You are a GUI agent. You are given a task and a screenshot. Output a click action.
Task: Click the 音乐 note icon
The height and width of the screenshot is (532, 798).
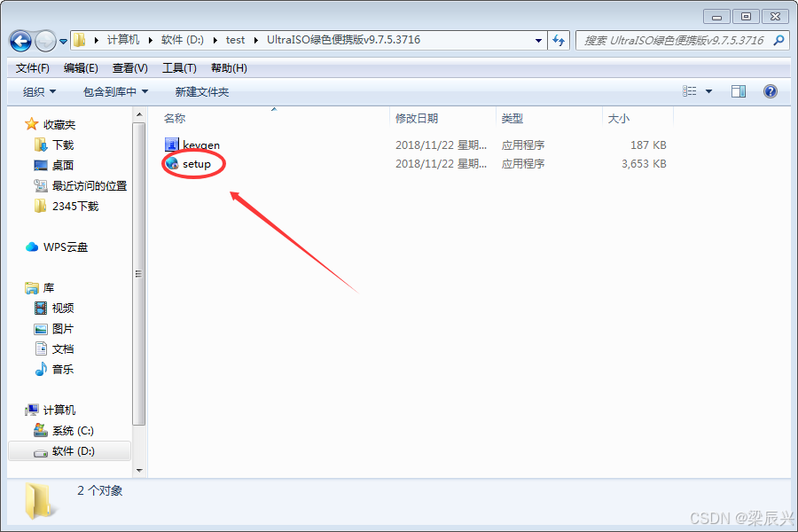(x=41, y=369)
